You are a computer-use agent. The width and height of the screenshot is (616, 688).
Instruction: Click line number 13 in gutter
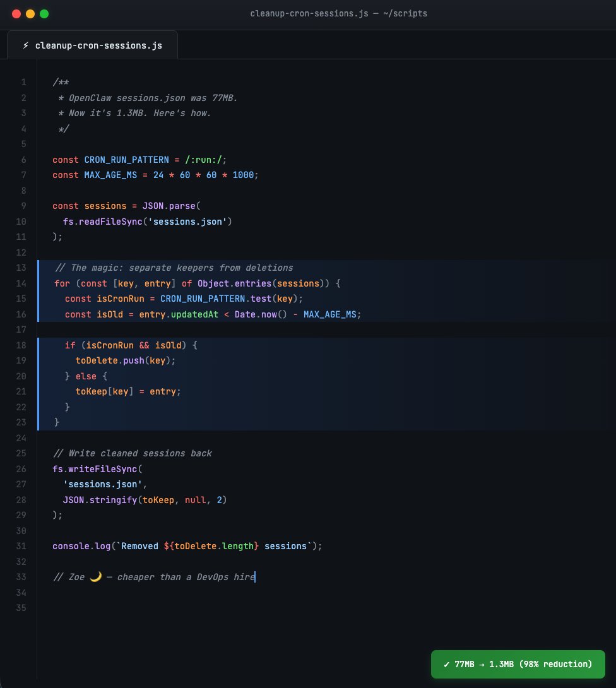point(21,268)
